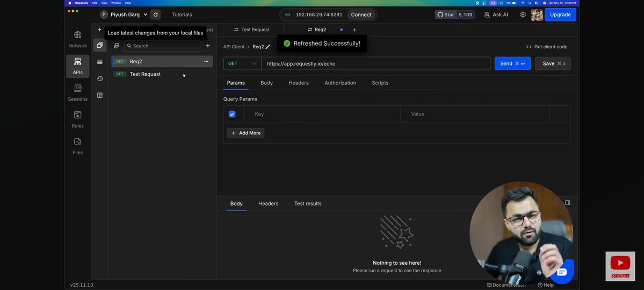Open the Authorization tab
Screen dimensions: 644x290
pyautogui.click(x=340, y=83)
